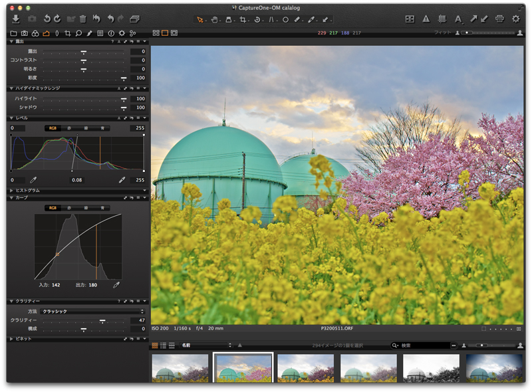Select the RGB channel button in Levels
This screenshot has height=392, width=532.
pos(53,128)
